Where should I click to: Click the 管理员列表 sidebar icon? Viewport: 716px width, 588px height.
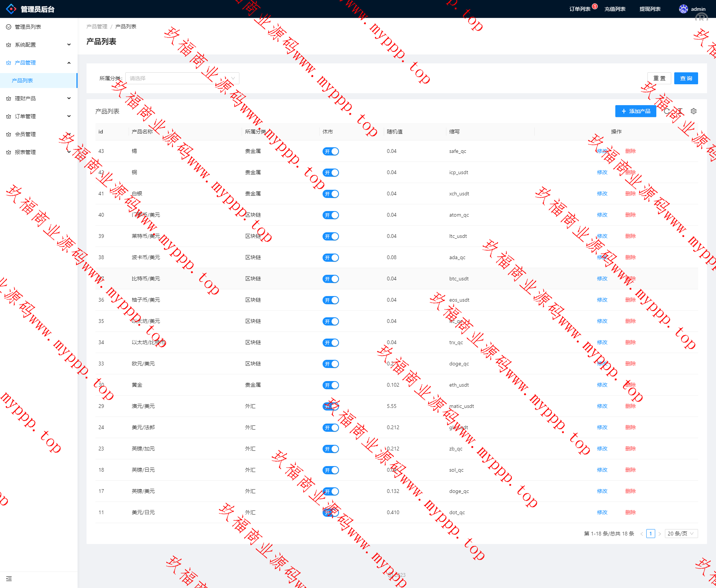[x=9, y=27]
